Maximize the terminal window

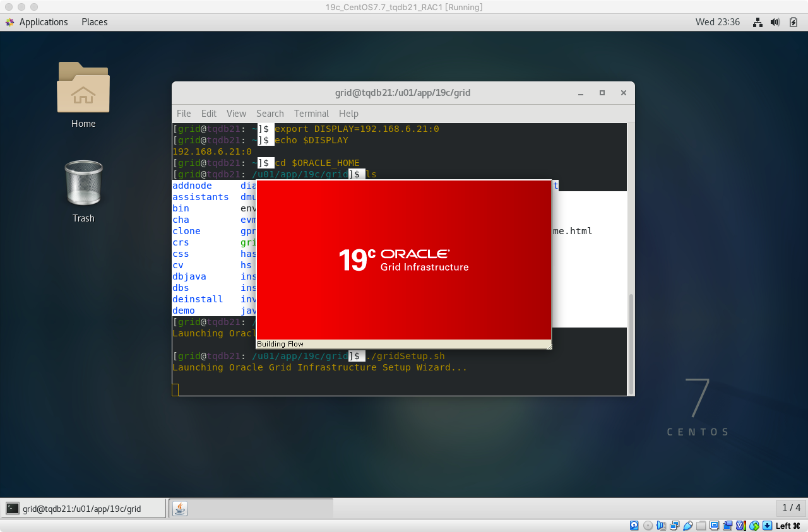[602, 93]
